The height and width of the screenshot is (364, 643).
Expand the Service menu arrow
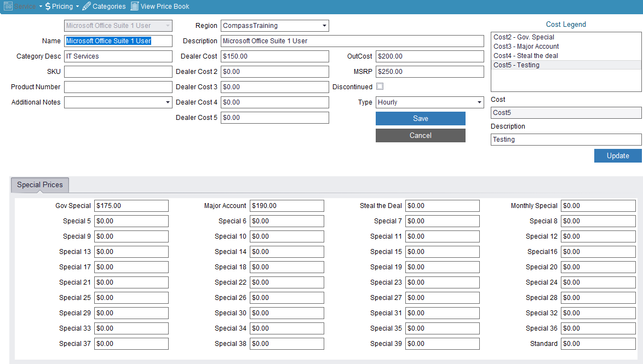[x=41, y=7]
